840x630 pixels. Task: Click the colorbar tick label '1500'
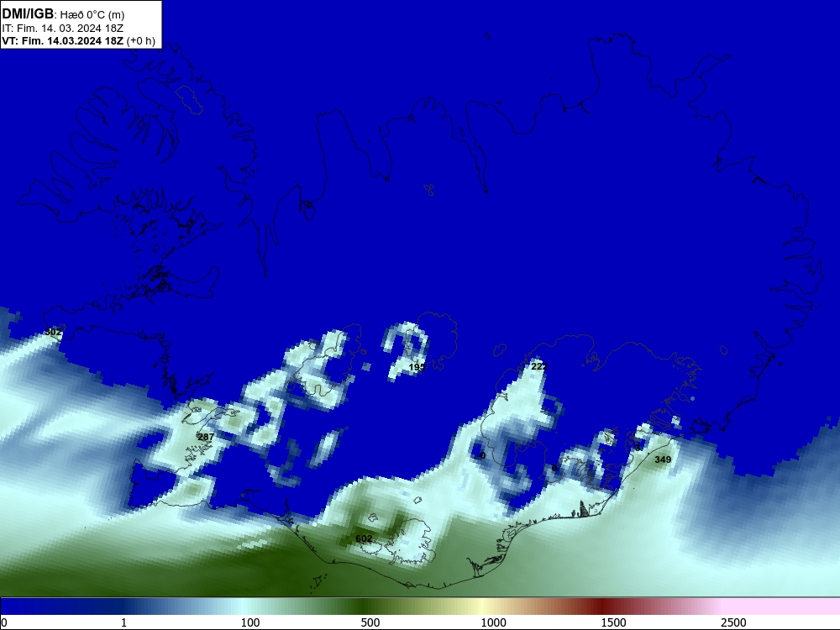point(613,622)
